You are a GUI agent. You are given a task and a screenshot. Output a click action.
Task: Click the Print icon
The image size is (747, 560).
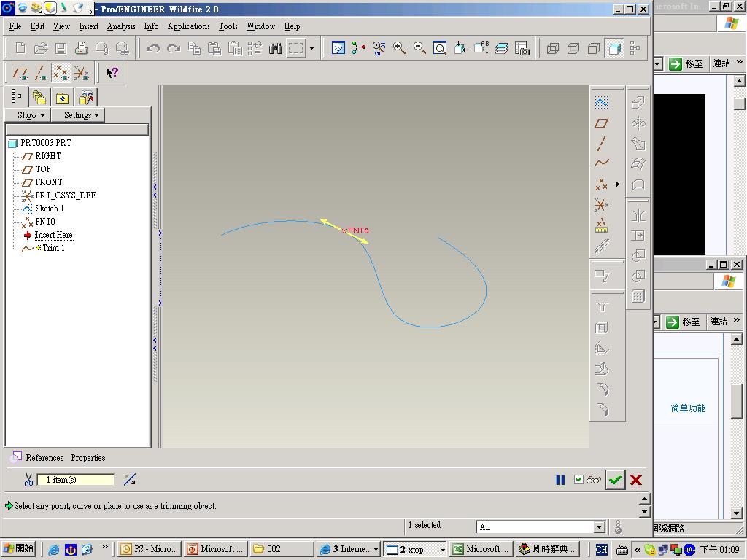[82, 48]
